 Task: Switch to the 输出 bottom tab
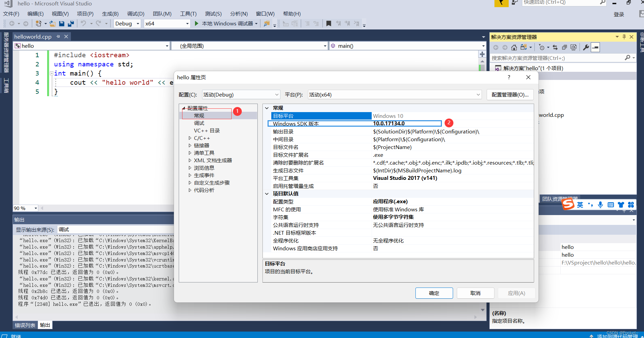45,325
